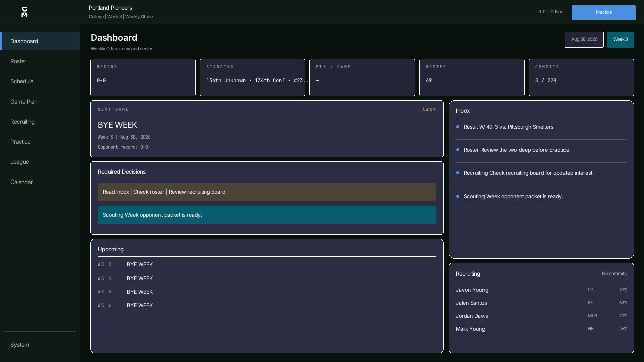644x362 pixels.
Task: Open the Standing stat card
Action: (x=253, y=77)
